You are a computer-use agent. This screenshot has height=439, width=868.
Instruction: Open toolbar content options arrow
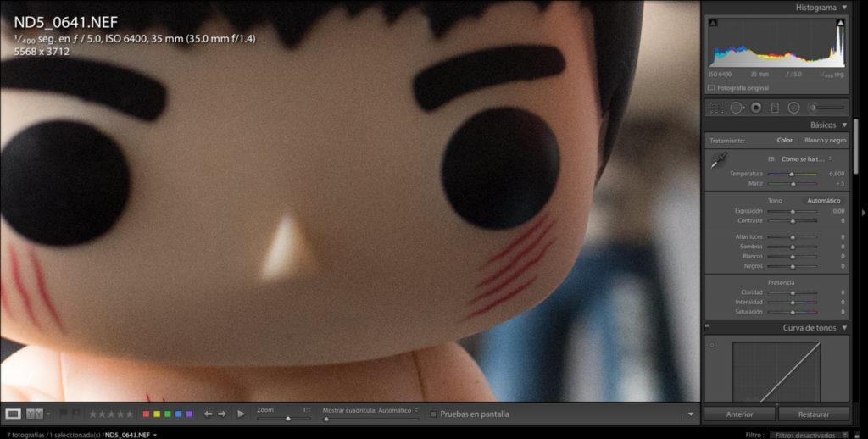(690, 414)
